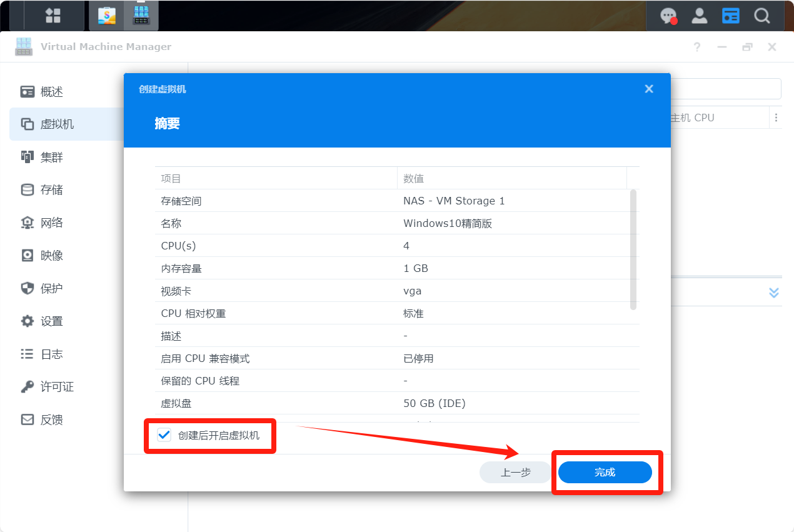Open Package Center from the taskbar
Image resolution: width=794 pixels, height=532 pixels.
(x=107, y=16)
